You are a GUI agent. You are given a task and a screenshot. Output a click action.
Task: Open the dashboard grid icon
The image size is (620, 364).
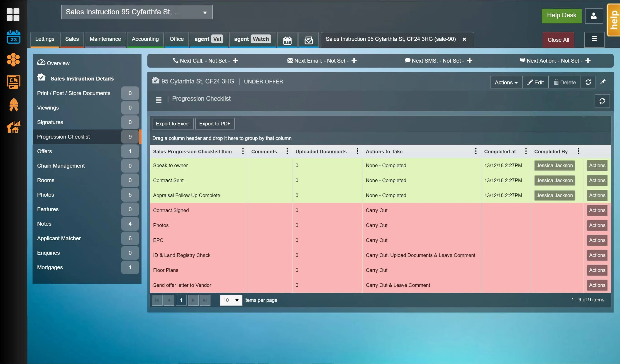click(x=13, y=15)
